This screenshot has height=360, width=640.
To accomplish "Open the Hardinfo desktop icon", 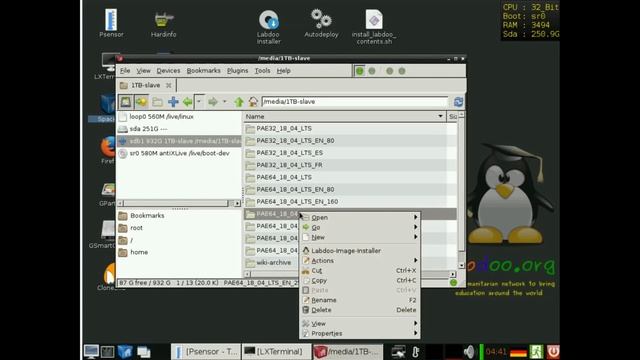I will point(164,24).
